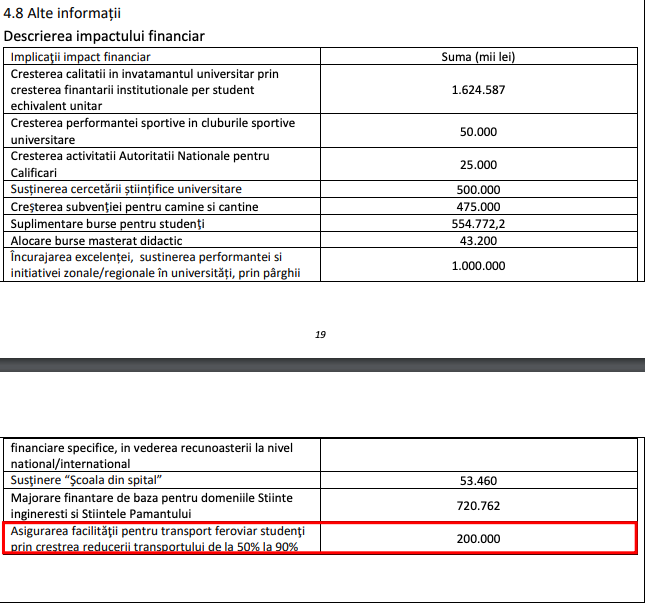Viewport: 645px width, 603px height.
Task: Click the 475.000 subsidy amount cell
Action: tap(478, 206)
